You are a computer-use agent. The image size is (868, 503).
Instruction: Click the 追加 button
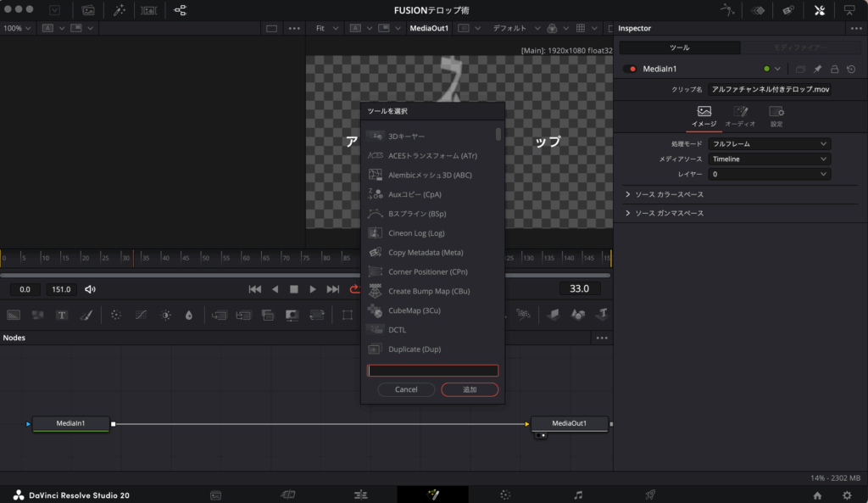(470, 389)
